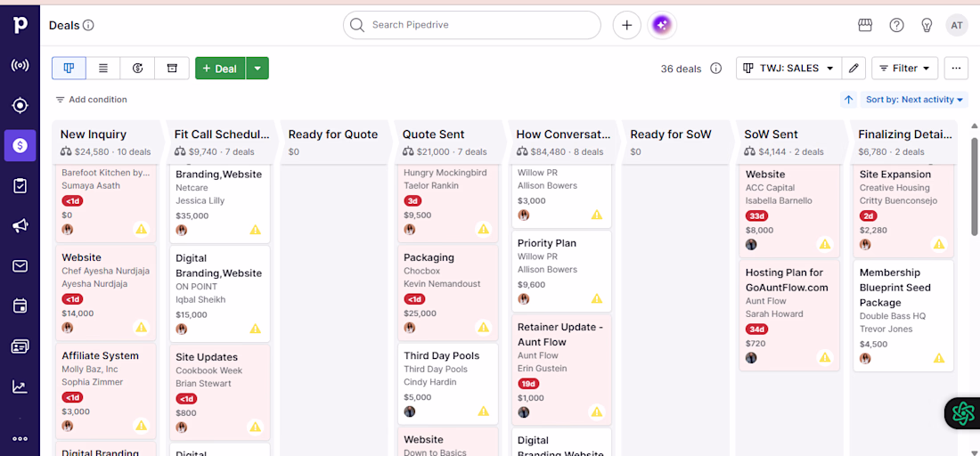Open the Marketplace store icon

pyautogui.click(x=865, y=25)
